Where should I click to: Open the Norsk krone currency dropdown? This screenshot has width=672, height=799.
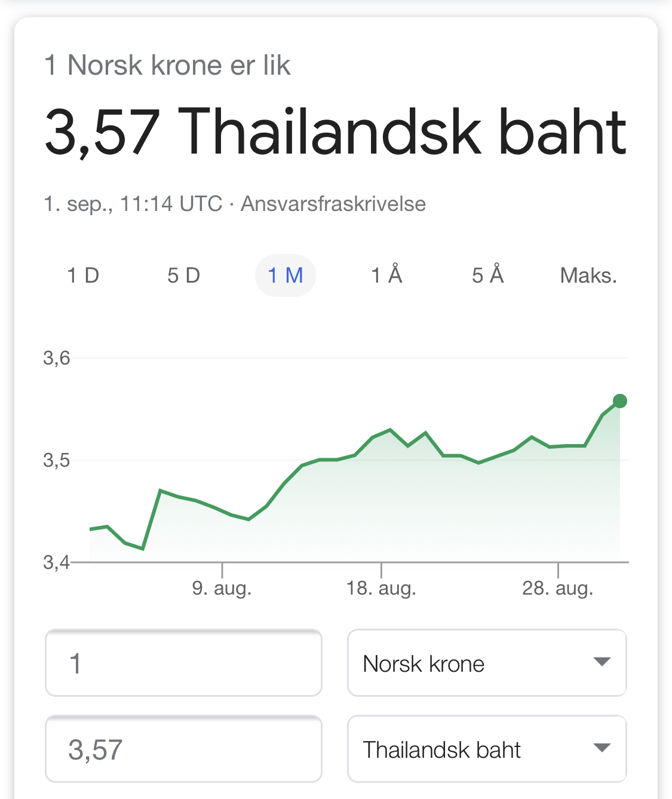[x=486, y=663]
